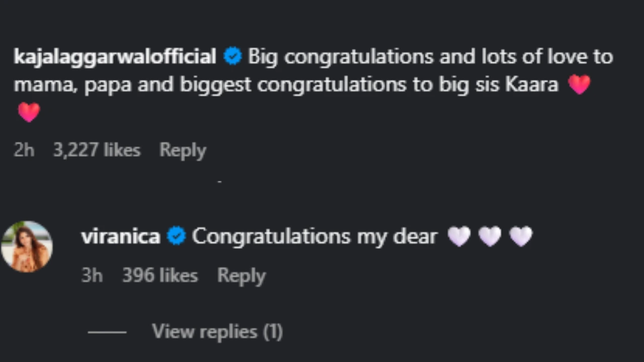Click viranica's verified checkmark icon
The height and width of the screenshot is (362, 644).
[x=176, y=235]
